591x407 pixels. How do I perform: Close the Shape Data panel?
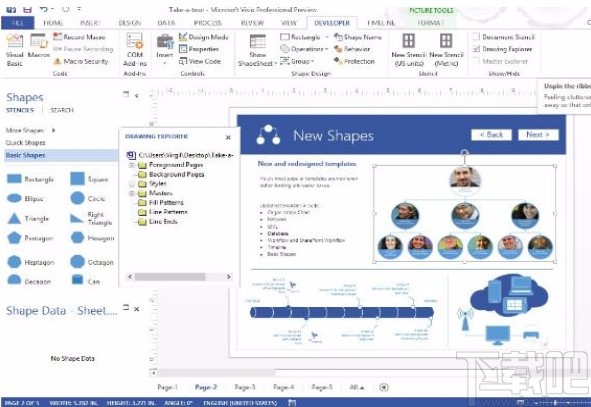point(137,309)
